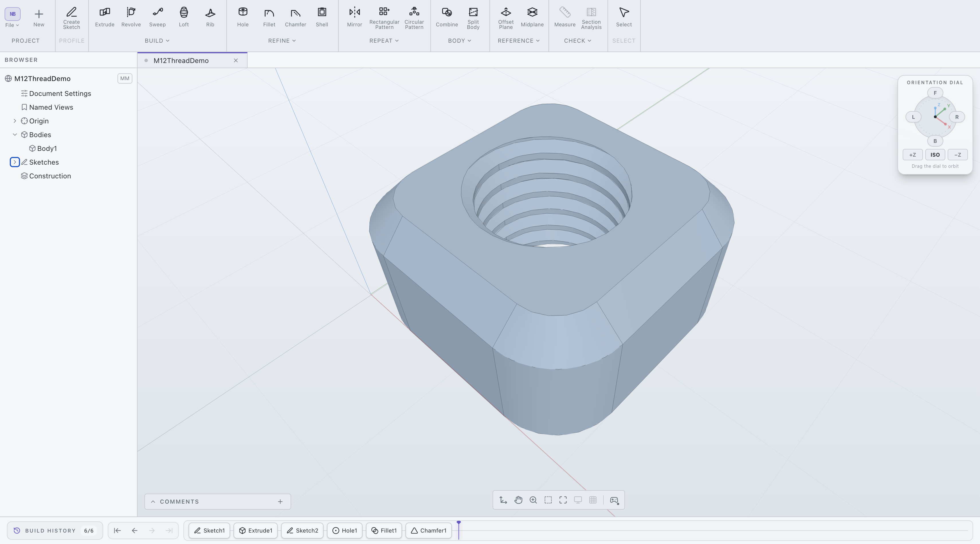
Task: Toggle the MM units badge
Action: click(x=125, y=78)
